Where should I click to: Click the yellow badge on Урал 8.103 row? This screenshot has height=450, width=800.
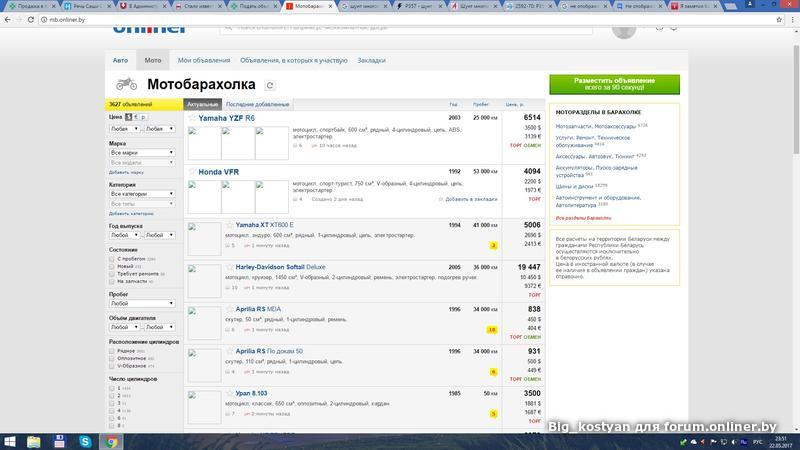pos(493,414)
